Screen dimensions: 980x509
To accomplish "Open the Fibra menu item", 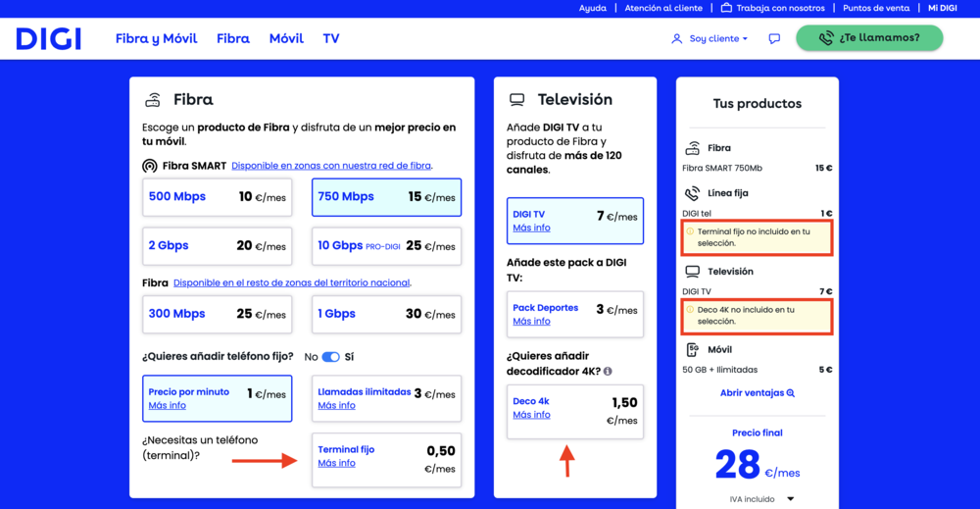I will pyautogui.click(x=233, y=39).
